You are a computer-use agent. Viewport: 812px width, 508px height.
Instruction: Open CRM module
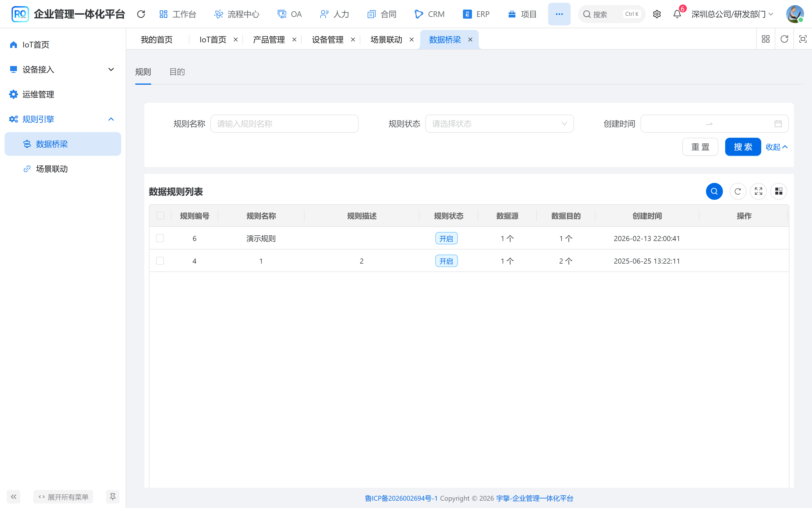pyautogui.click(x=429, y=14)
